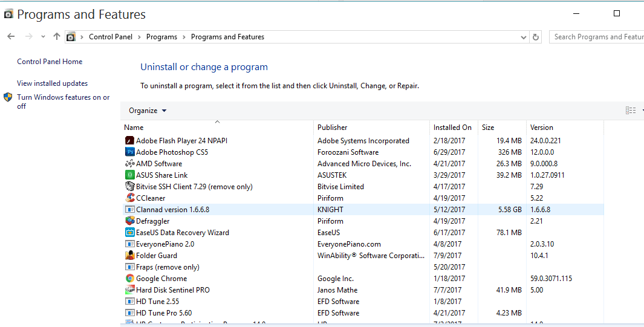This screenshot has width=644, height=327.
Task: Minimize the Programs and Features window
Action: pyautogui.click(x=576, y=13)
